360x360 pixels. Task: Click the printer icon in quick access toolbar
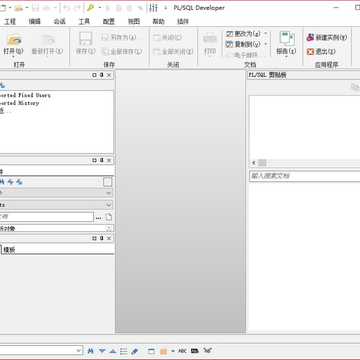pyautogui.click(x=46, y=8)
